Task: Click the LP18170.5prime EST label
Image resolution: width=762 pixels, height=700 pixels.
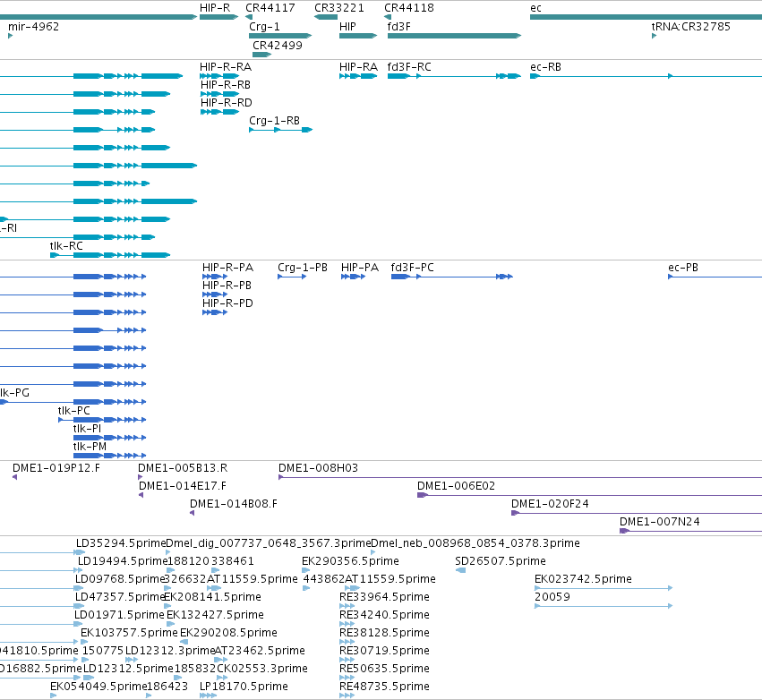Action: click(244, 687)
